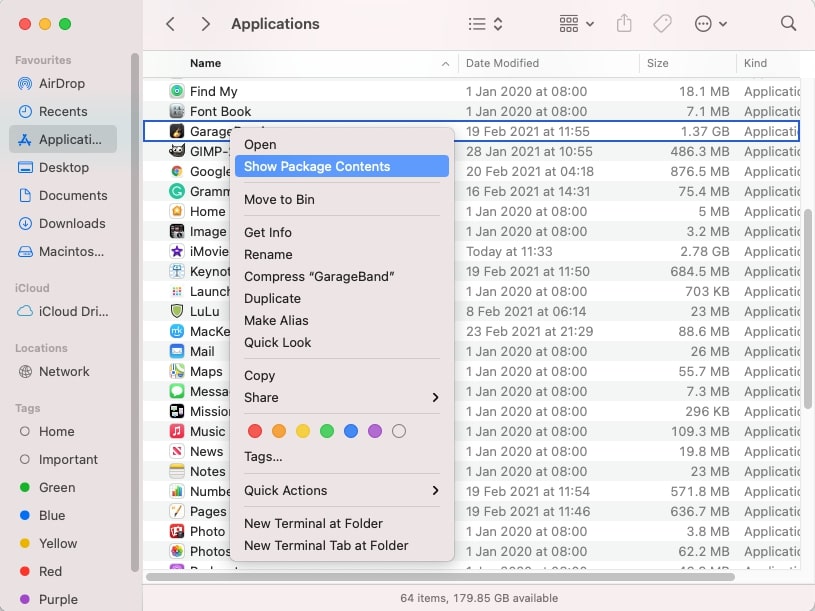
Task: Choose Duplicate from the context menu
Action: 341,299
